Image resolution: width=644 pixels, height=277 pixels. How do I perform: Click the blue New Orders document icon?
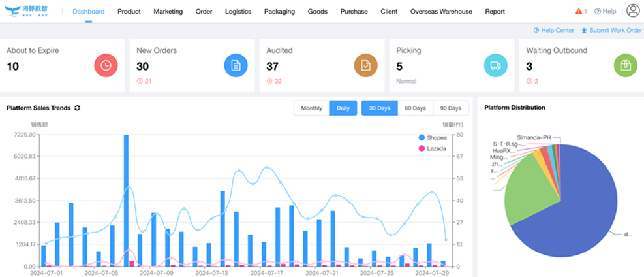coord(236,65)
